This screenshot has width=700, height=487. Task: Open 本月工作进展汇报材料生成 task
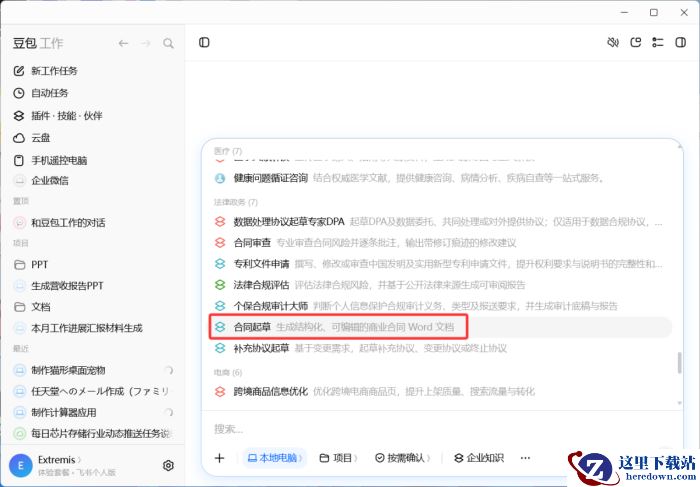87,328
